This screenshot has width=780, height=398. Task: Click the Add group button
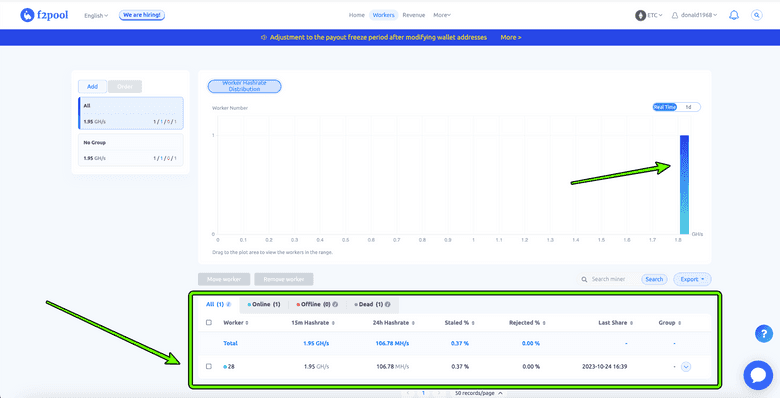[x=93, y=87]
